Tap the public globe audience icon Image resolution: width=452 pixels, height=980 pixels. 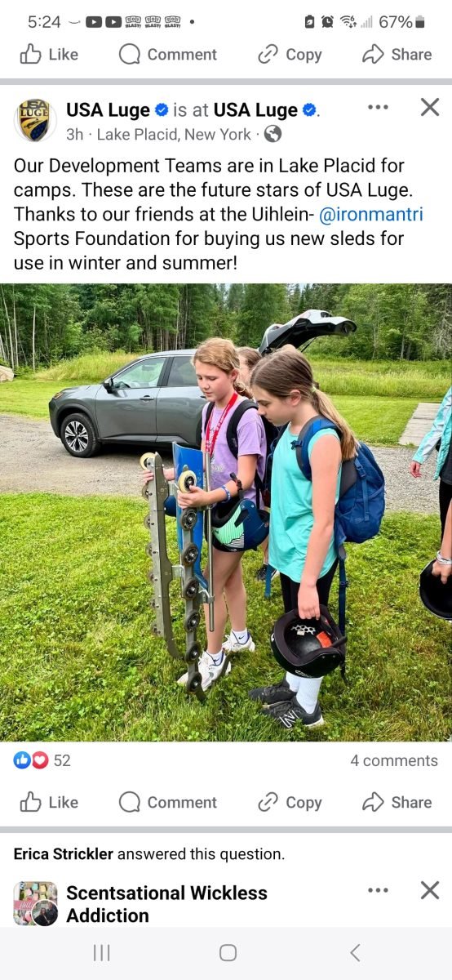point(273,134)
